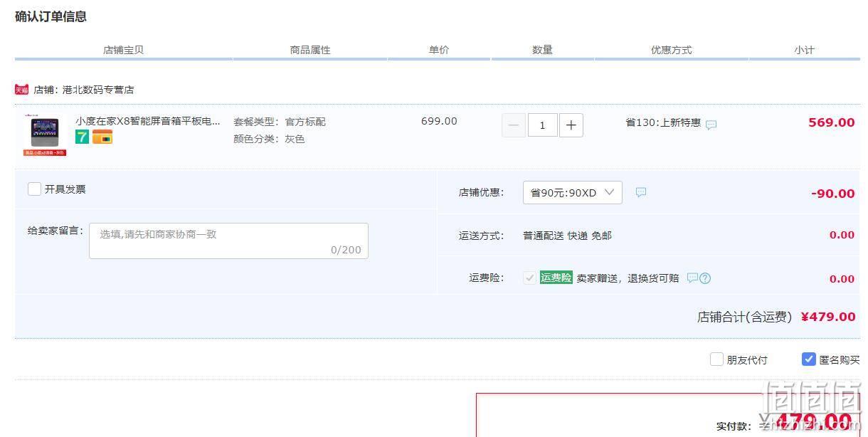This screenshot has width=868, height=437.
Task: Click the 颜色分类:灰色 attribute
Action: coord(269,139)
